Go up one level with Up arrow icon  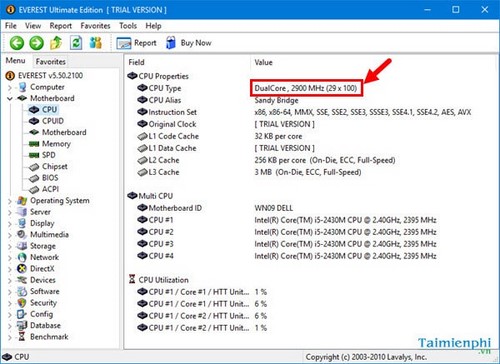pyautogui.click(x=56, y=43)
